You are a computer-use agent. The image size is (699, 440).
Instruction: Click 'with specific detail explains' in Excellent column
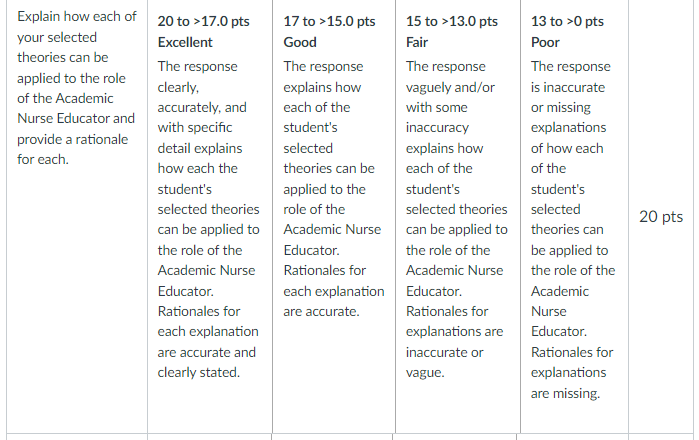tap(200, 138)
